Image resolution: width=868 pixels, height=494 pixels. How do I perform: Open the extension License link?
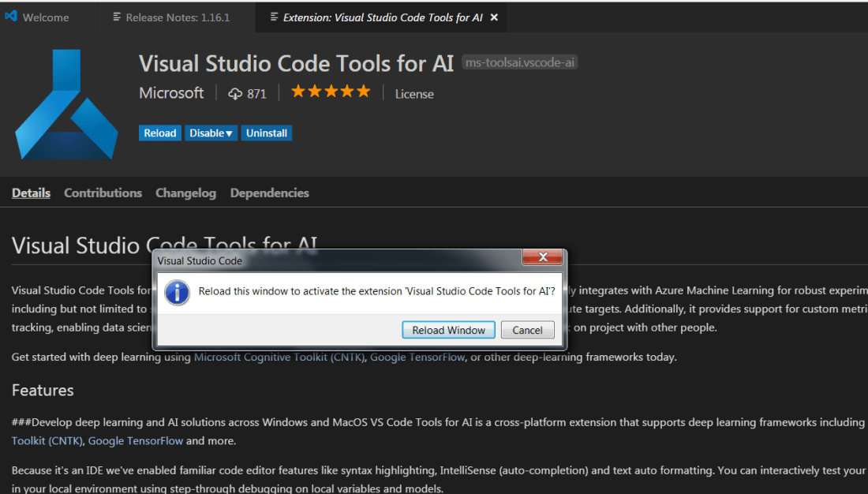click(413, 93)
